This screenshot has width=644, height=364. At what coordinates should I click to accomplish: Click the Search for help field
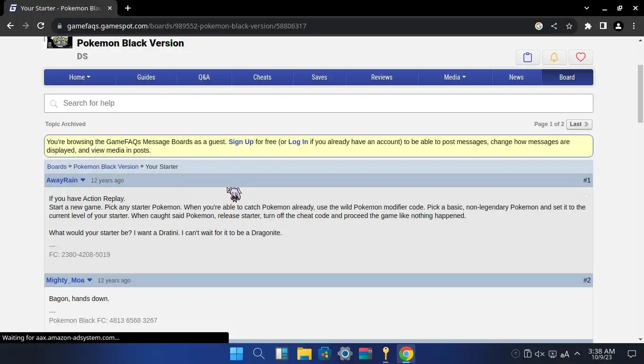pos(319,103)
